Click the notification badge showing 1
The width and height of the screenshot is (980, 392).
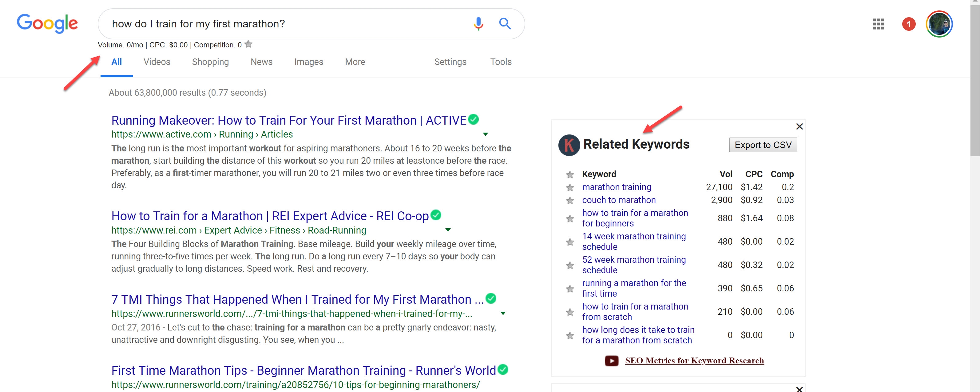[909, 24]
